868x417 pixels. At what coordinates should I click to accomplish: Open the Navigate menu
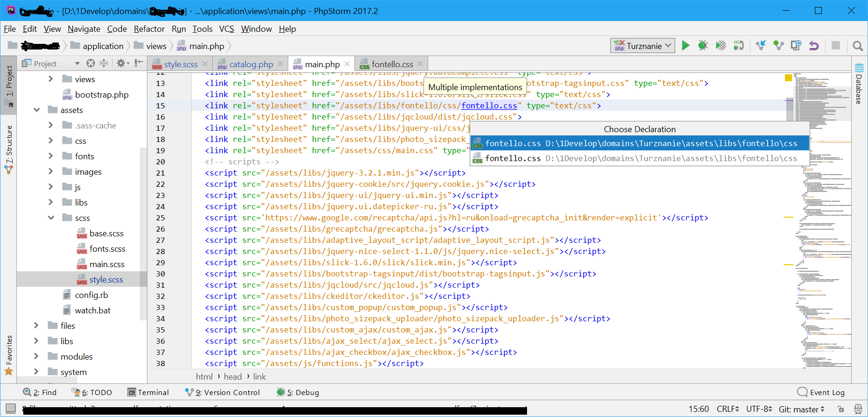[x=84, y=29]
